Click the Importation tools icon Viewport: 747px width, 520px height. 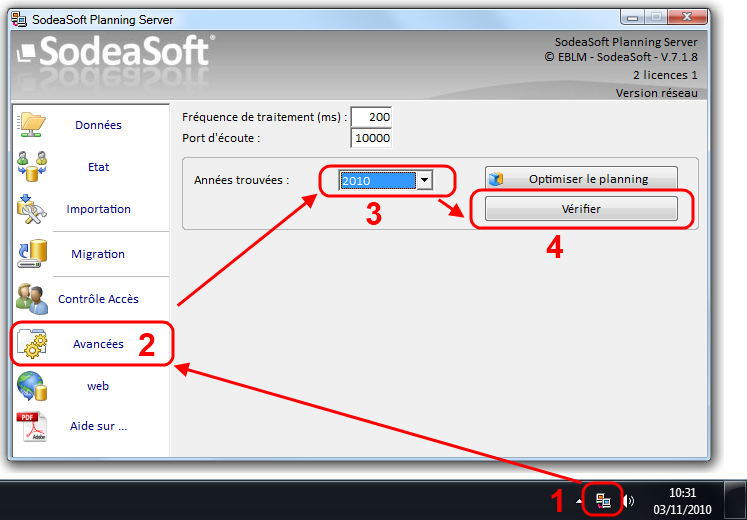32,209
